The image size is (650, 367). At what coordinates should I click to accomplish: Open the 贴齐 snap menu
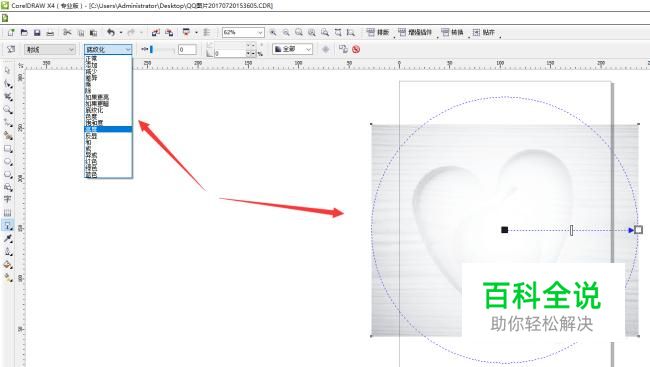[483, 32]
